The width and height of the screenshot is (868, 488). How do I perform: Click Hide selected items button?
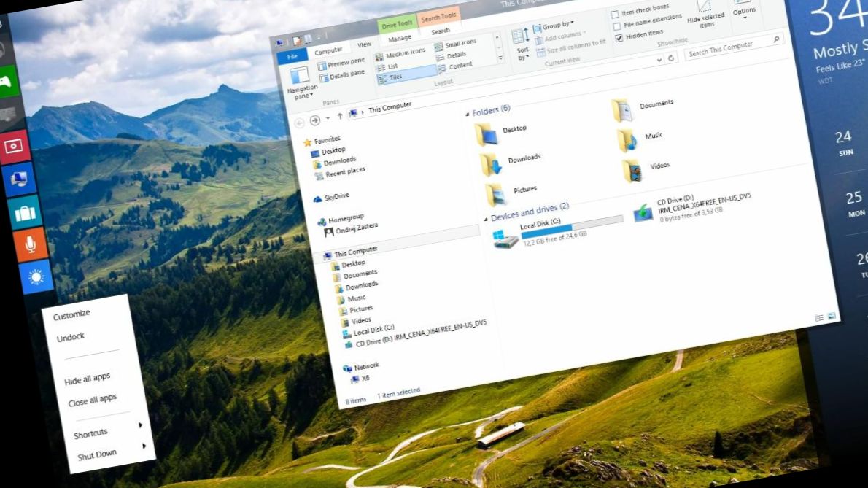click(x=705, y=15)
